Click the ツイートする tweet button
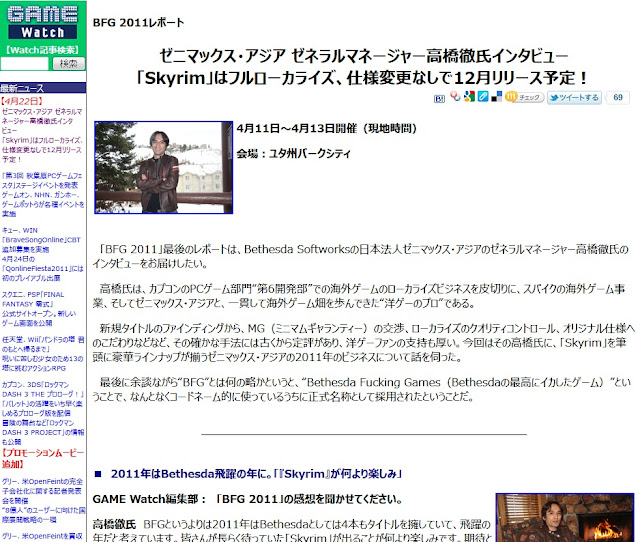 pyautogui.click(x=574, y=98)
